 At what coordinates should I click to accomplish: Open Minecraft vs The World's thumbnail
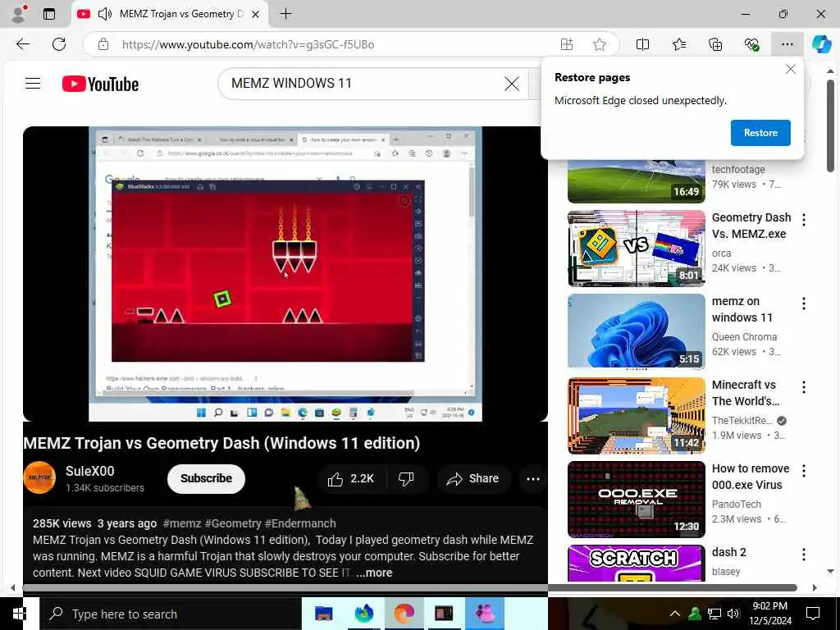click(x=636, y=415)
